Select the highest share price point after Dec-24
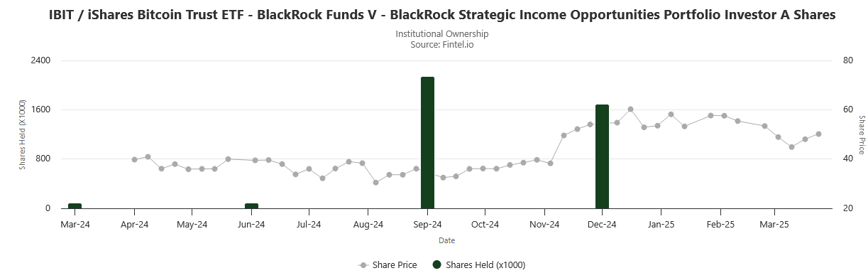 (630, 109)
